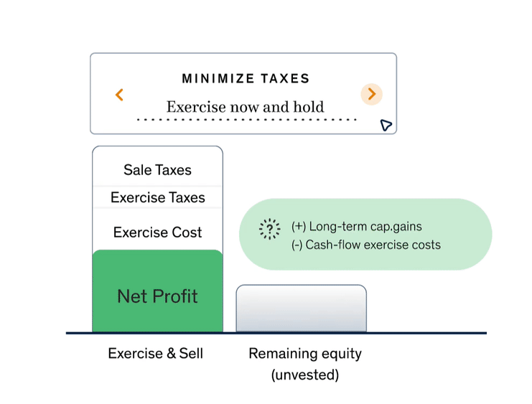This screenshot has width=532, height=404.
Task: Click the dotted underline beneath strategy name
Action: click(247, 119)
